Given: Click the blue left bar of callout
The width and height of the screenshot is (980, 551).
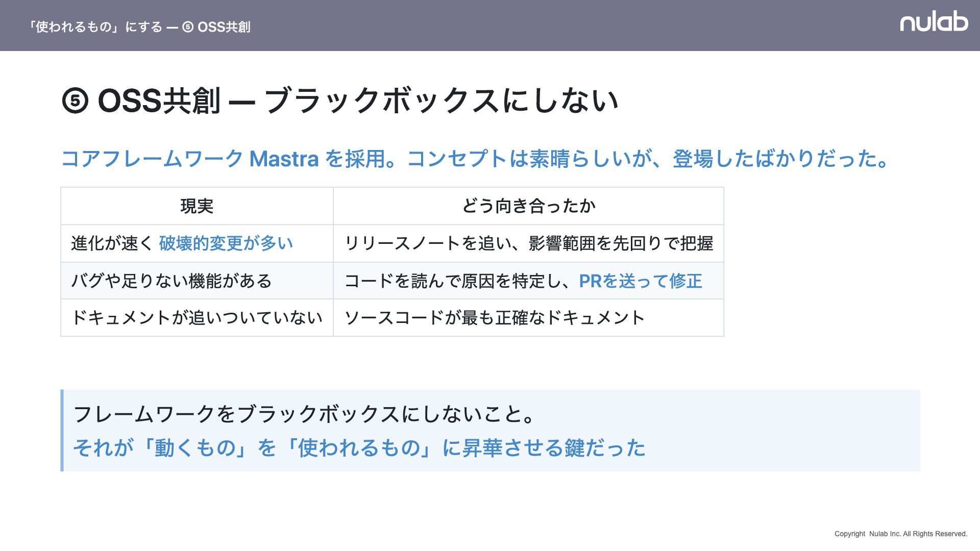Looking at the screenshot, I should (62, 430).
